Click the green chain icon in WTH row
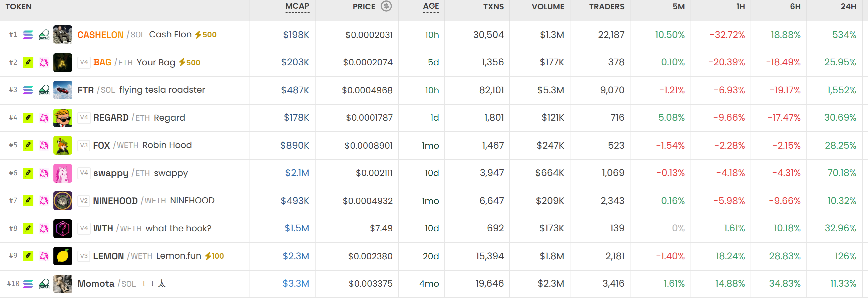Viewport: 868px width, 298px height. tap(28, 229)
